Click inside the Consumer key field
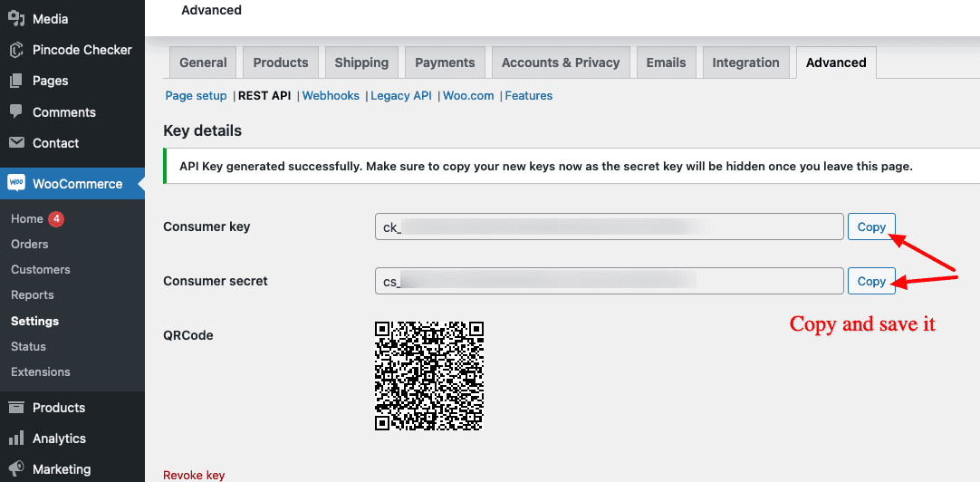The height and width of the screenshot is (482, 980). 609,227
